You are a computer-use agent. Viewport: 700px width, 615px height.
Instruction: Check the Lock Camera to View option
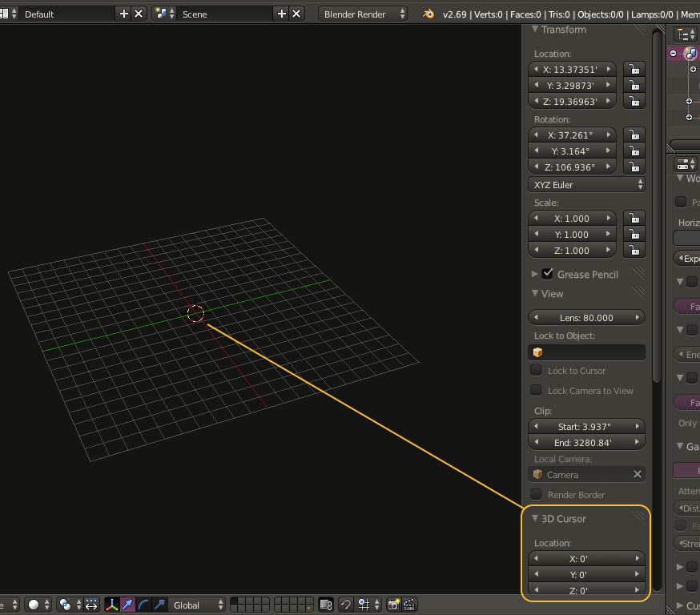[x=537, y=391]
